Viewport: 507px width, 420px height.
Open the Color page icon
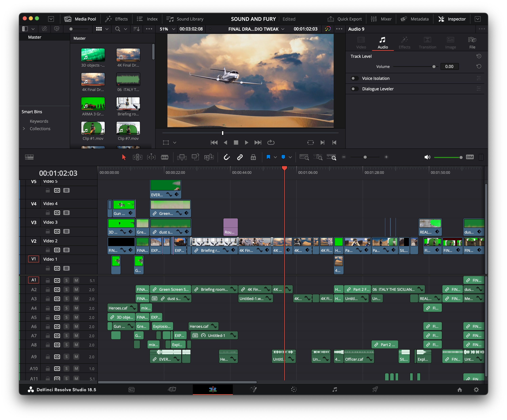click(x=294, y=389)
